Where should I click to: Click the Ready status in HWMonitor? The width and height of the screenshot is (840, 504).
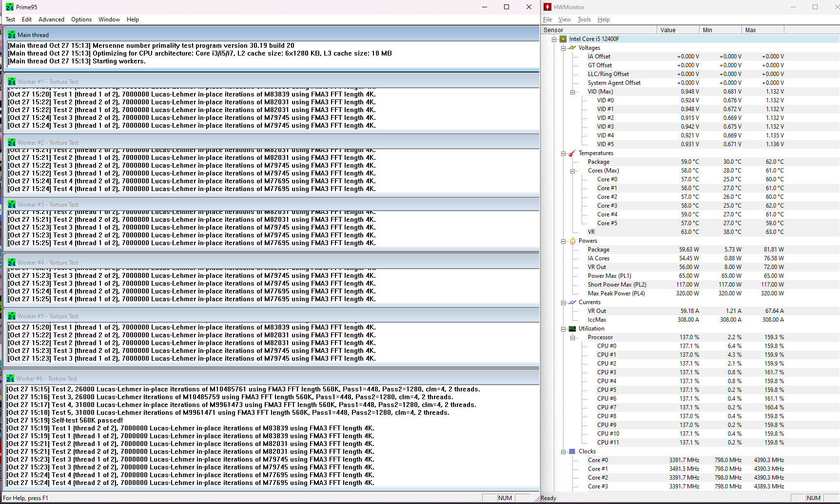tap(548, 498)
